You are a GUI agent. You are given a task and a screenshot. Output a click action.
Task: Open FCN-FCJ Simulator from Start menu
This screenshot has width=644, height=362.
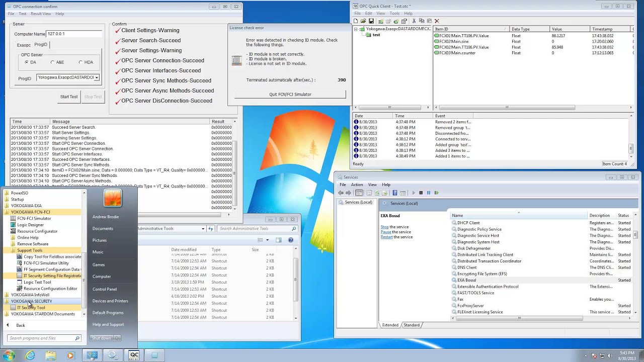click(x=34, y=218)
